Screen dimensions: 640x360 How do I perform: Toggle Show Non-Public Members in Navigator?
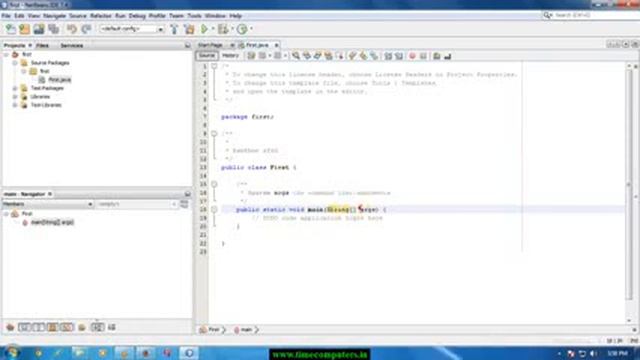coord(52,327)
